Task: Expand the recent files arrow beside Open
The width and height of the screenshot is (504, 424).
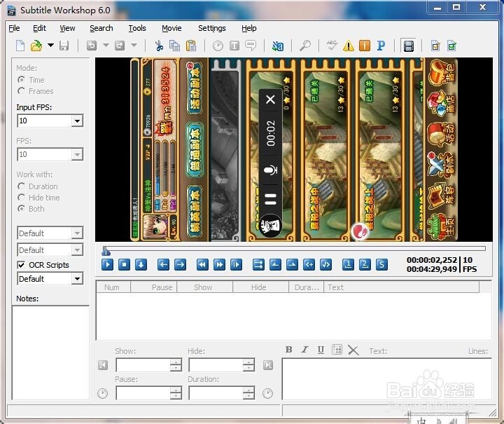Action: coord(50,46)
